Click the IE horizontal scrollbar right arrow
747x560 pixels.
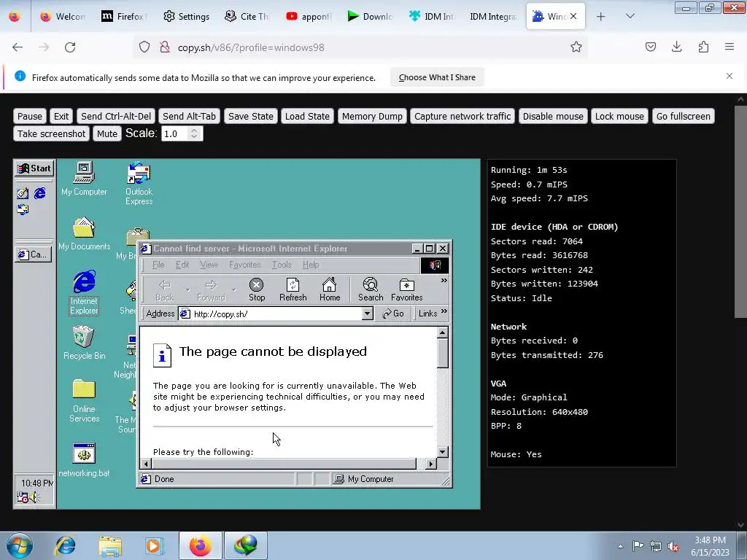coord(430,463)
